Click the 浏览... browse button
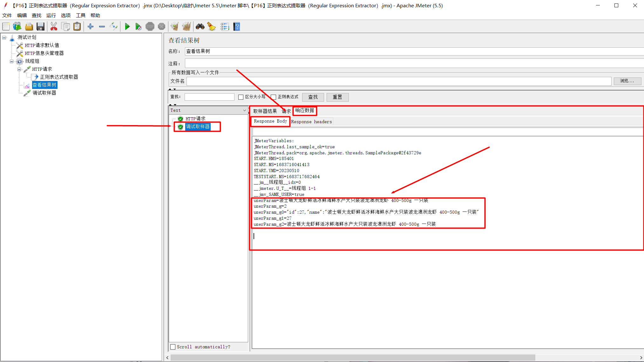This screenshot has height=362, width=644. point(627,81)
